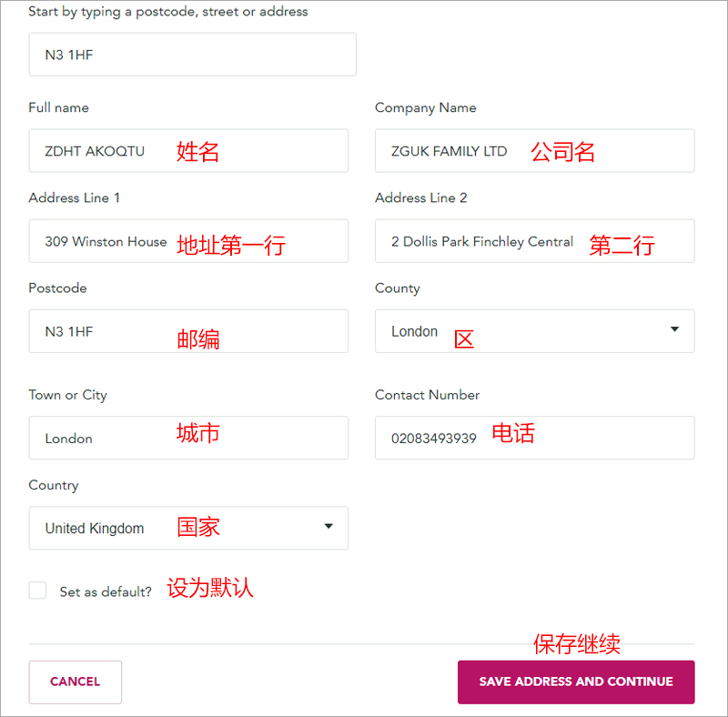Tick the Set as default checkbox
The height and width of the screenshot is (717, 728).
click(37, 591)
